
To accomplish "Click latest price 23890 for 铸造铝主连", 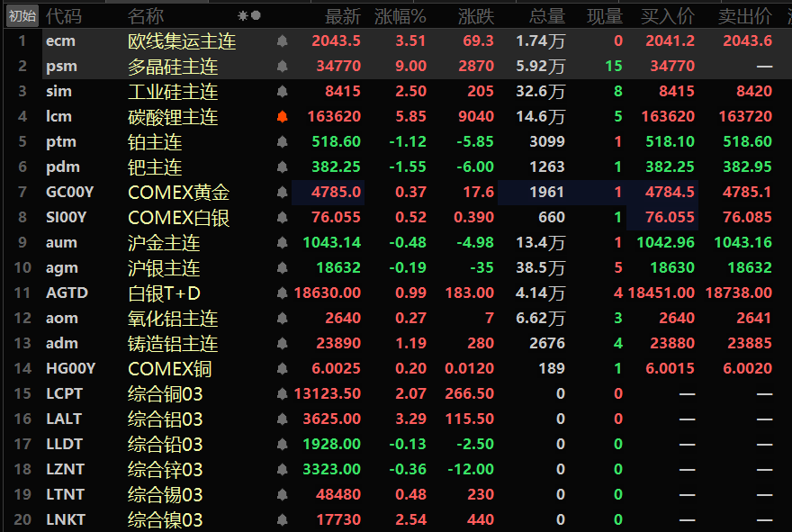I will (338, 344).
